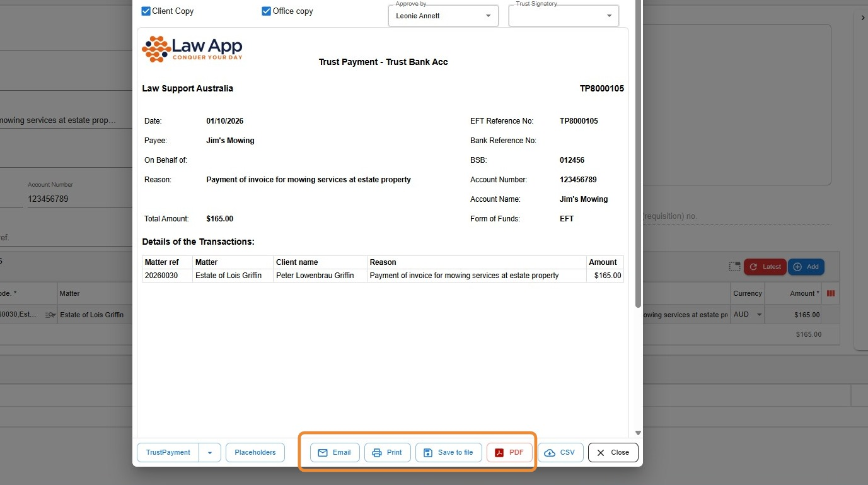Click the TrustPayment template button
The image size is (868, 485).
168,453
